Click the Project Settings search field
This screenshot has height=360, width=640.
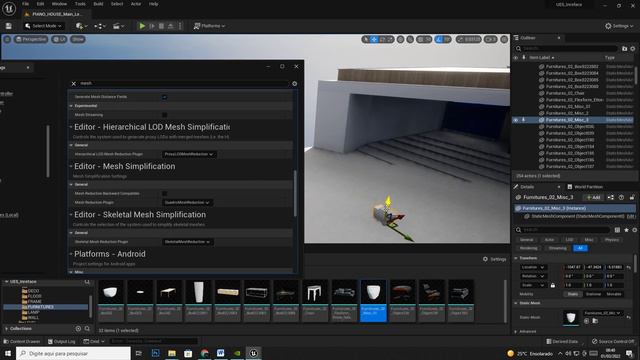pos(184,83)
